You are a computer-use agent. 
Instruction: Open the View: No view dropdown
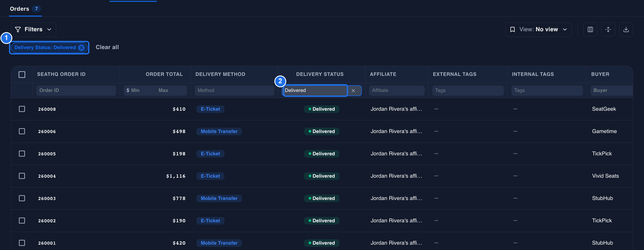point(539,29)
